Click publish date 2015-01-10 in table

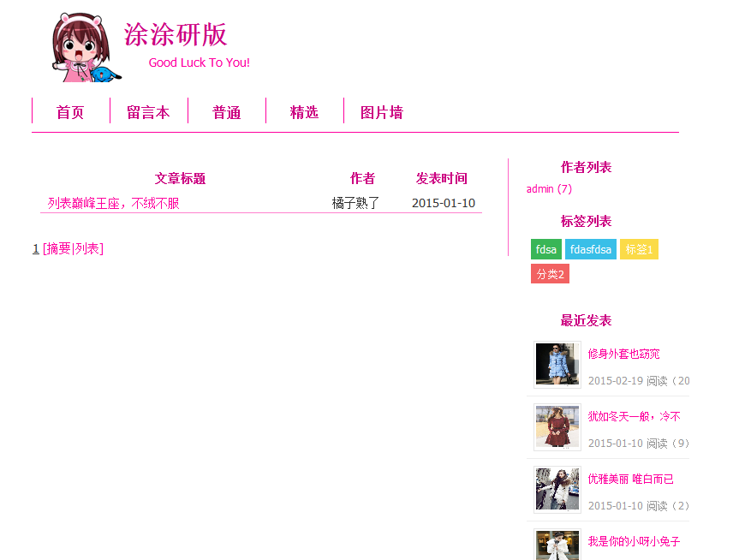click(443, 203)
